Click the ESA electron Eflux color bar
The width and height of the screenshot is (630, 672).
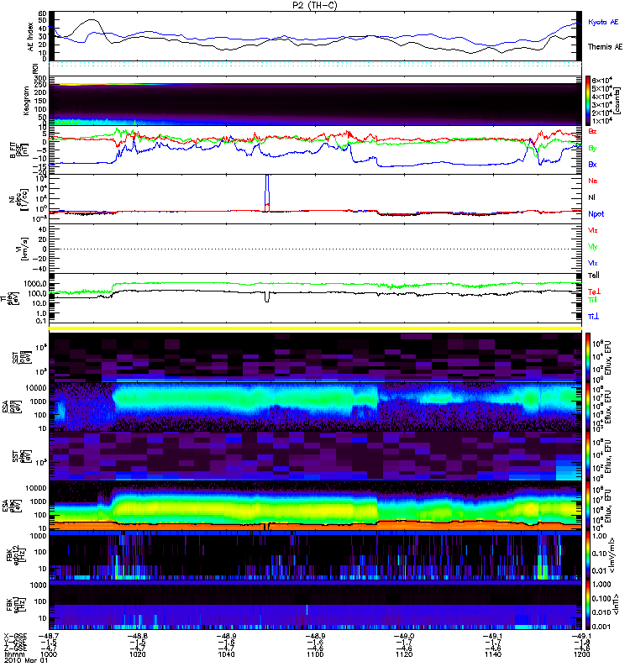587,506
